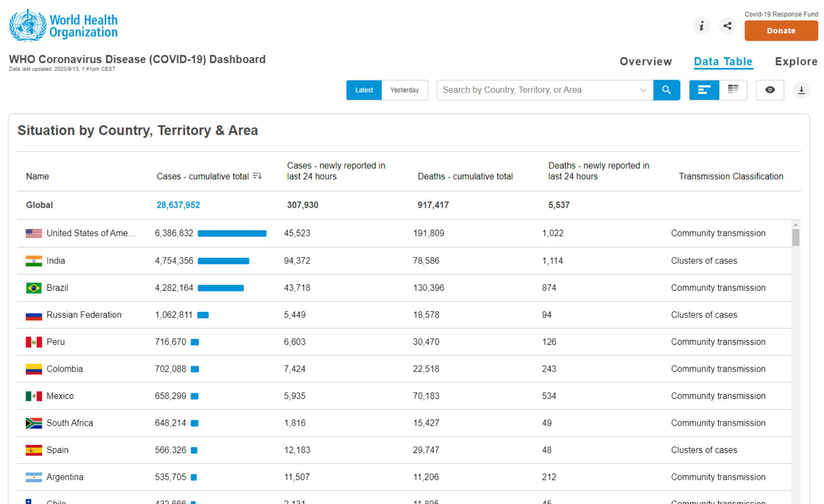Switch to grid table view
Screen dimensions: 824x504
[x=733, y=90]
